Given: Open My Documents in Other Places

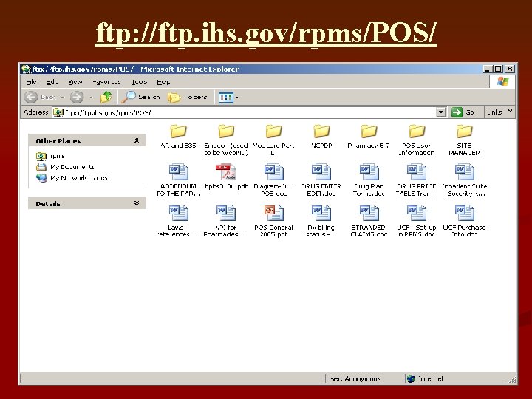Looking at the screenshot, I should coord(65,167).
